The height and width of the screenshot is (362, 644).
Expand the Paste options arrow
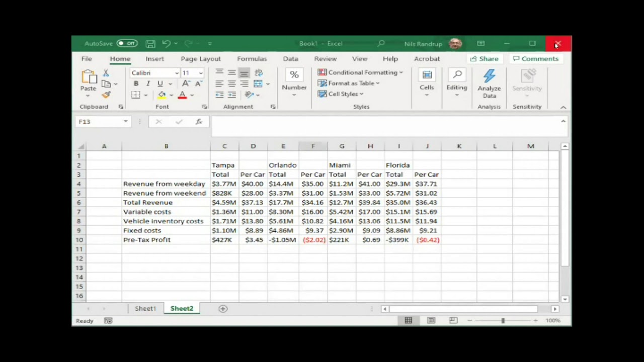coord(88,96)
